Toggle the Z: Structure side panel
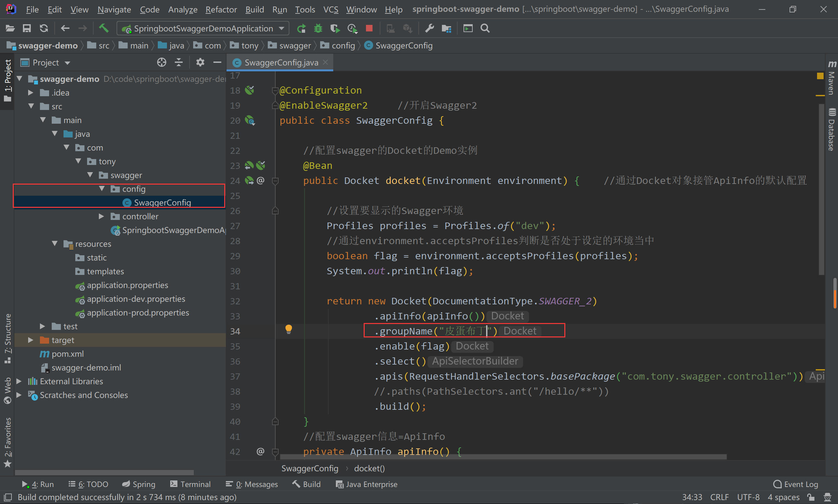This screenshot has width=838, height=504. click(8, 339)
